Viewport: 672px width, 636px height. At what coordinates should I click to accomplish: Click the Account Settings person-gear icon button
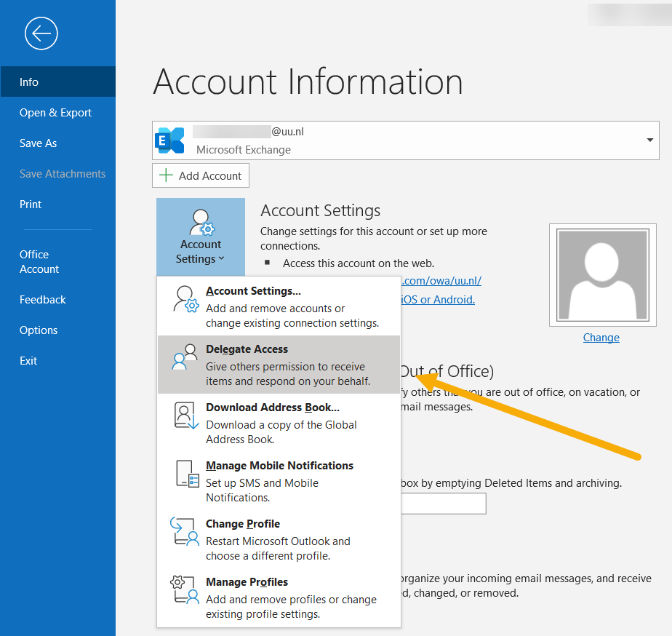201,236
